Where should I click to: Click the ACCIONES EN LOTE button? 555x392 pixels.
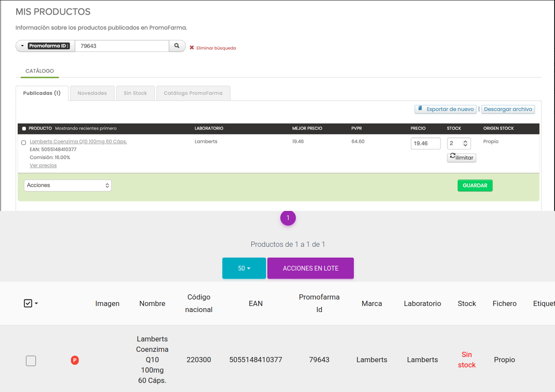(311, 268)
